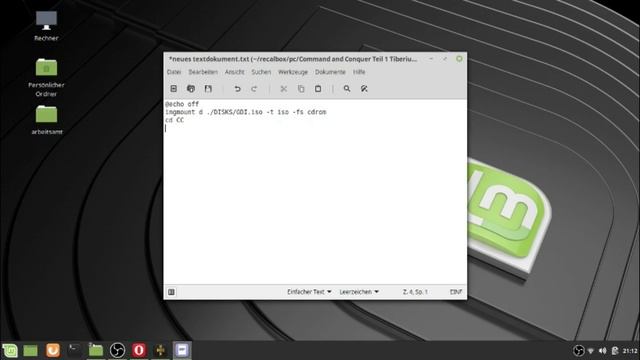Open the Hilfe menu
The height and width of the screenshot is (360, 640).
tap(359, 72)
